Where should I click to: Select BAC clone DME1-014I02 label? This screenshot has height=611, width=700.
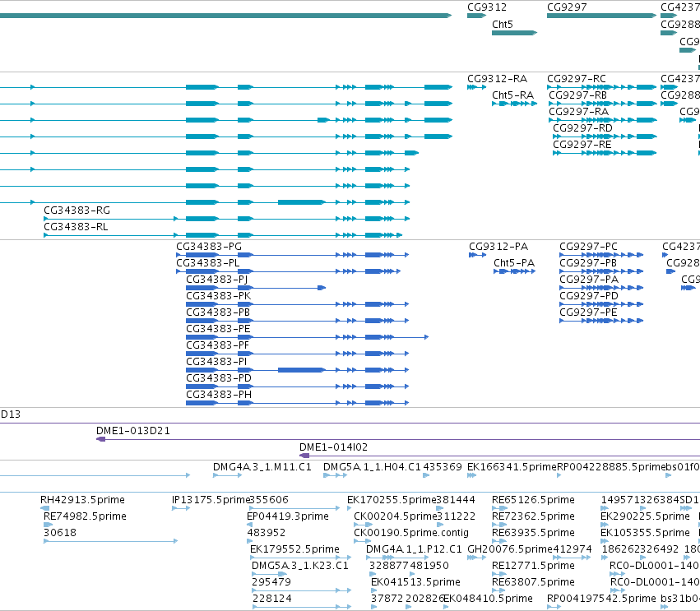point(333,447)
